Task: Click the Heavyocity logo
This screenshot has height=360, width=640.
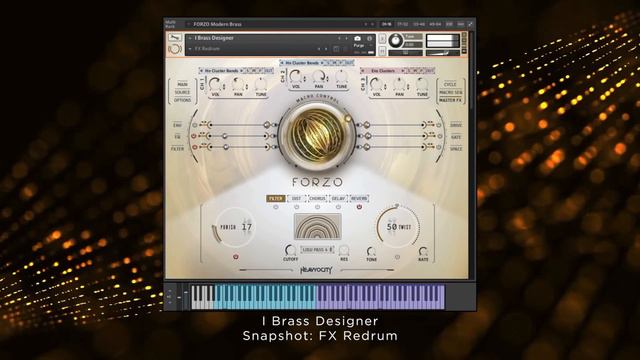Action: [316, 270]
